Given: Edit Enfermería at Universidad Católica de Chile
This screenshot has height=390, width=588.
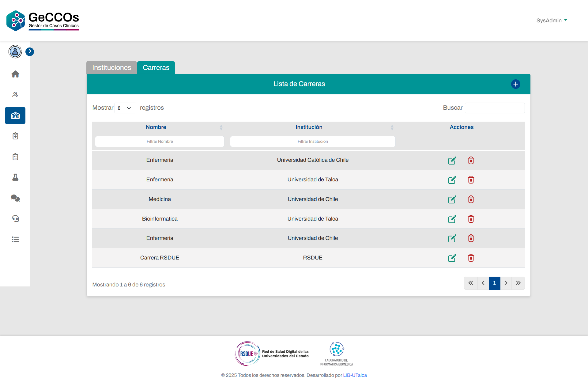Looking at the screenshot, I should coord(452,160).
